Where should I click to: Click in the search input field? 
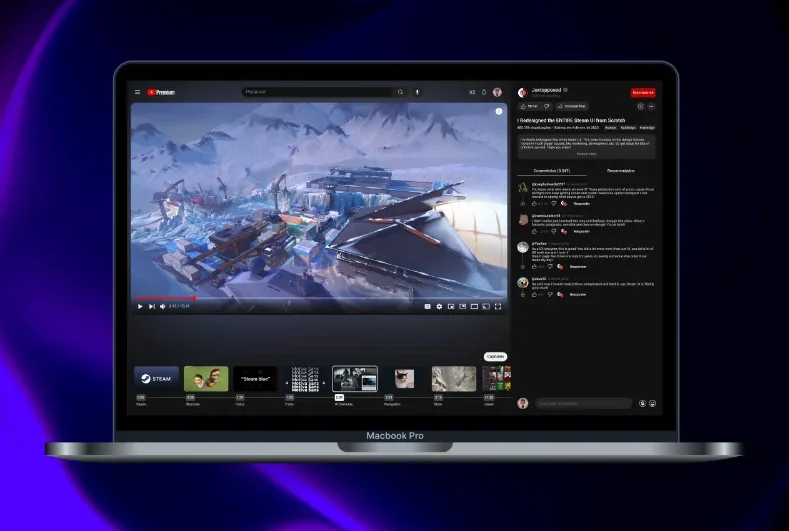pos(319,92)
